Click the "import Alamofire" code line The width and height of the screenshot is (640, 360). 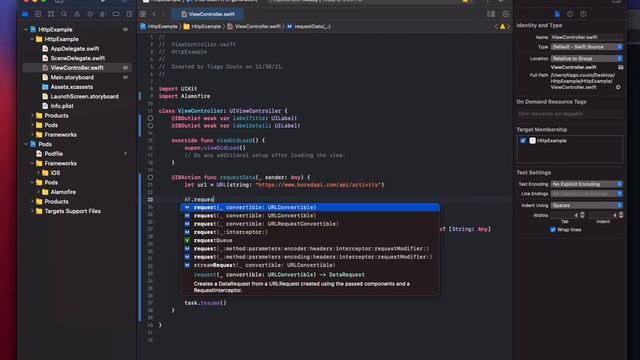point(184,96)
